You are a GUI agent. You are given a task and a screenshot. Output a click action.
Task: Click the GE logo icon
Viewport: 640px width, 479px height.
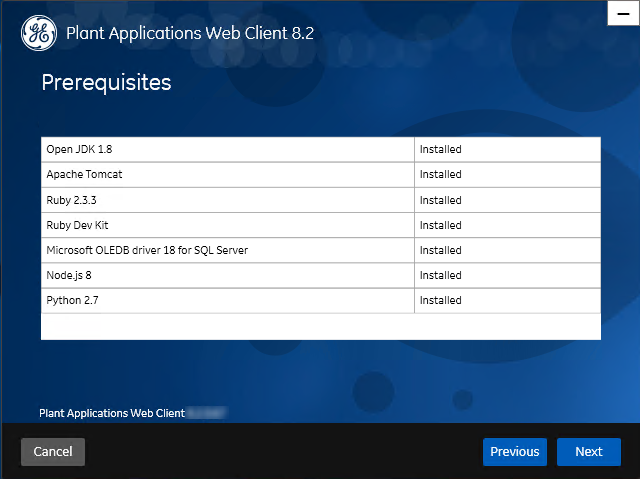click(39, 33)
